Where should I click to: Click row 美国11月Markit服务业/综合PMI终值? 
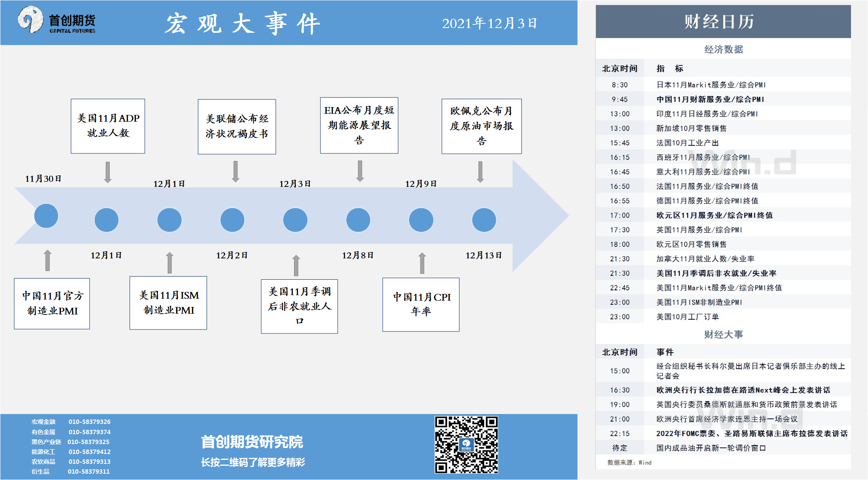(723, 288)
